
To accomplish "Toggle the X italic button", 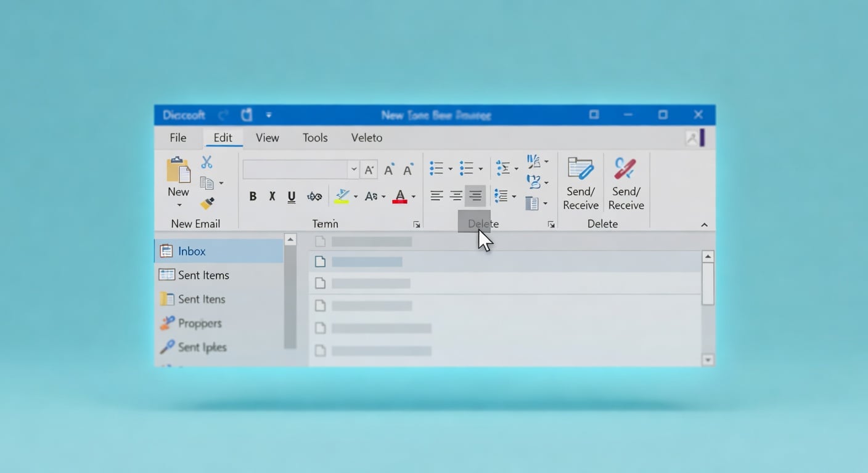I will coord(272,196).
